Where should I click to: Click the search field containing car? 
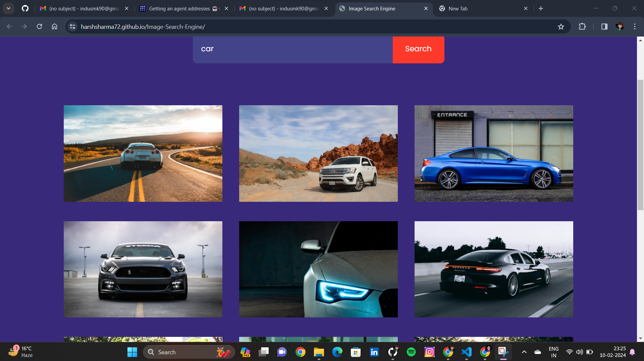(293, 49)
